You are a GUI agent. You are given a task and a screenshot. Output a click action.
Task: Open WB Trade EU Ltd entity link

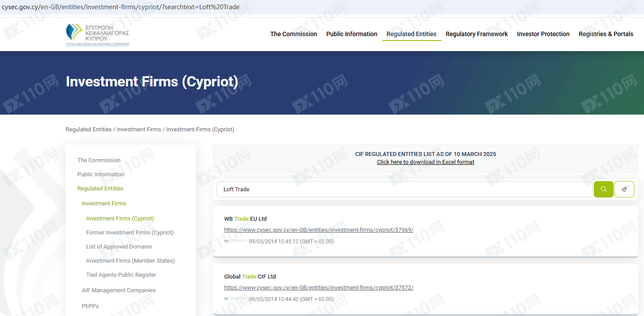click(x=318, y=230)
